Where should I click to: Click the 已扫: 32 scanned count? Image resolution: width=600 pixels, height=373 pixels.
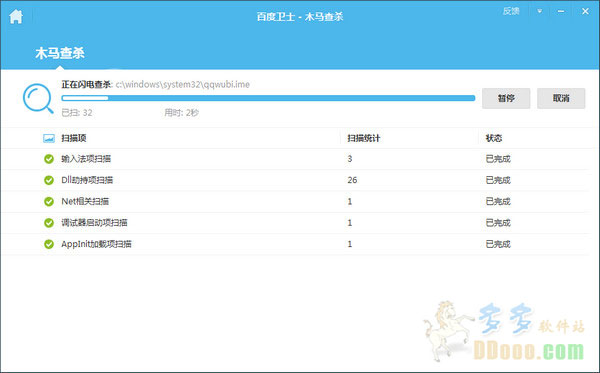click(77, 112)
